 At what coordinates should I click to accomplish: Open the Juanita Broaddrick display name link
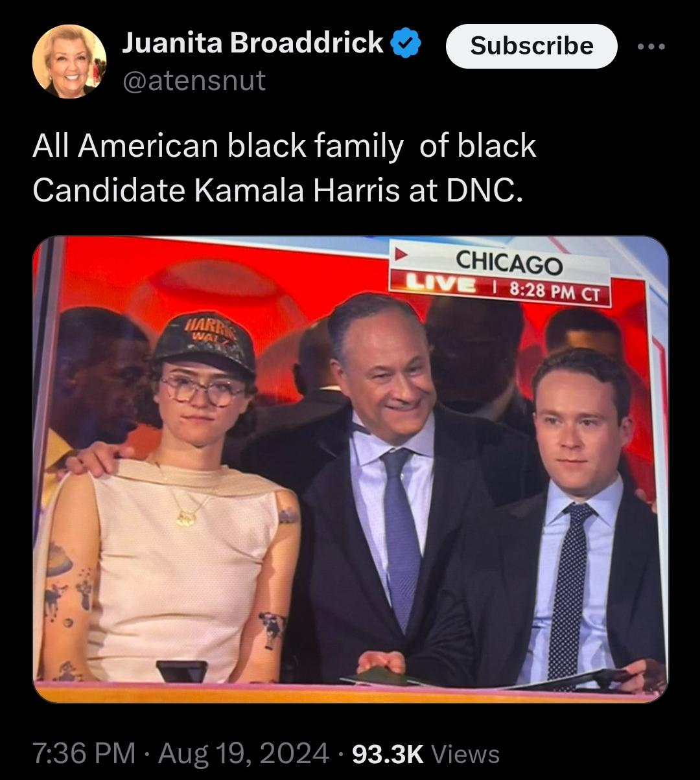252,43
